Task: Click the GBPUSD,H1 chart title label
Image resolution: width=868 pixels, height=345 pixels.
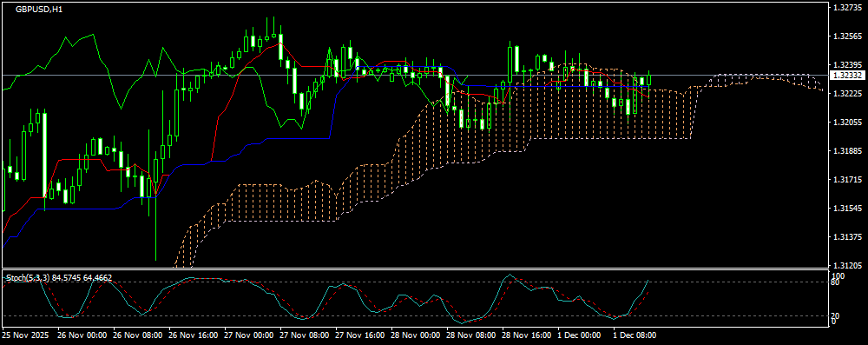Action: pos(39,10)
